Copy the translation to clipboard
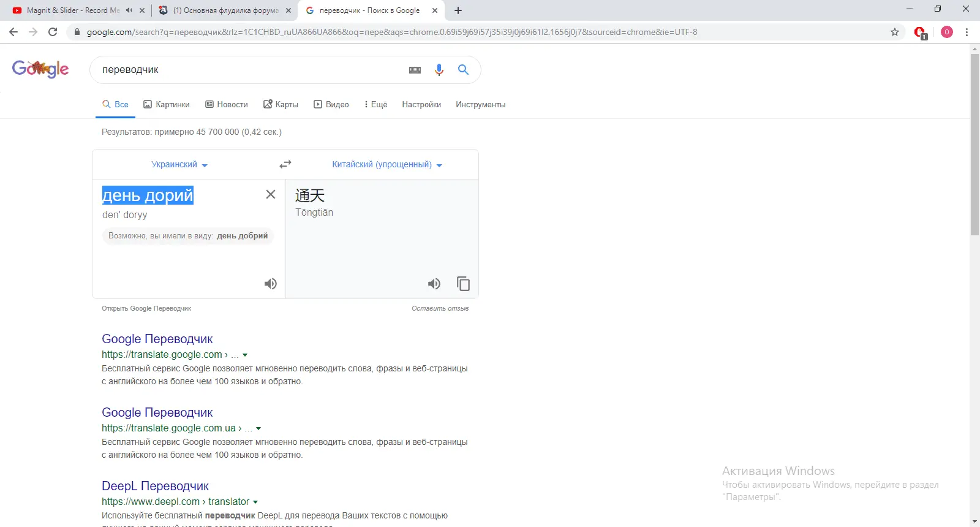Image resolution: width=980 pixels, height=527 pixels. pyautogui.click(x=464, y=284)
